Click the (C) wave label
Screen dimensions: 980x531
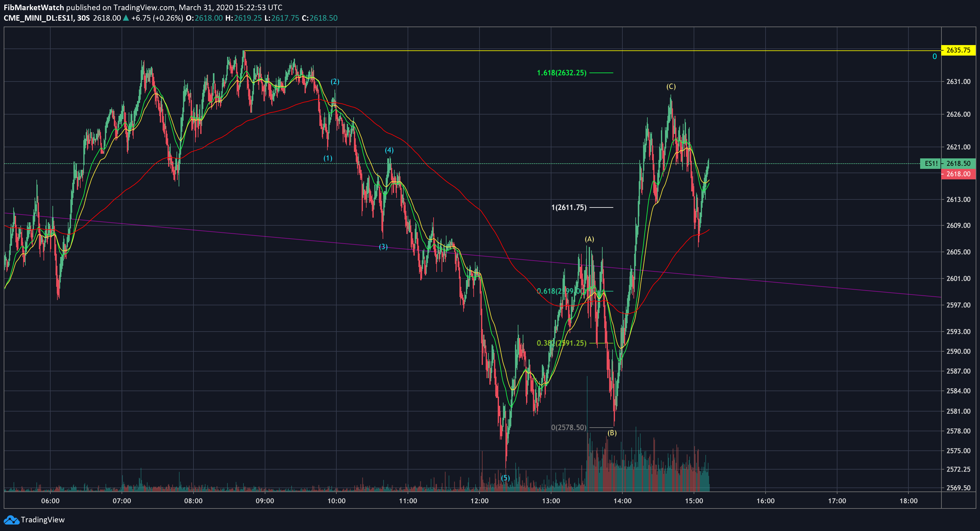[x=671, y=86]
